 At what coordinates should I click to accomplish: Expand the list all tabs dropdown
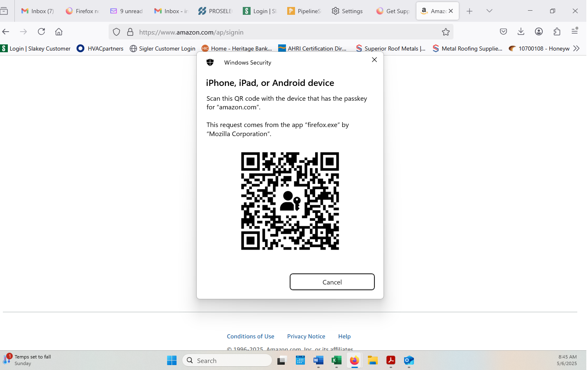[489, 11]
